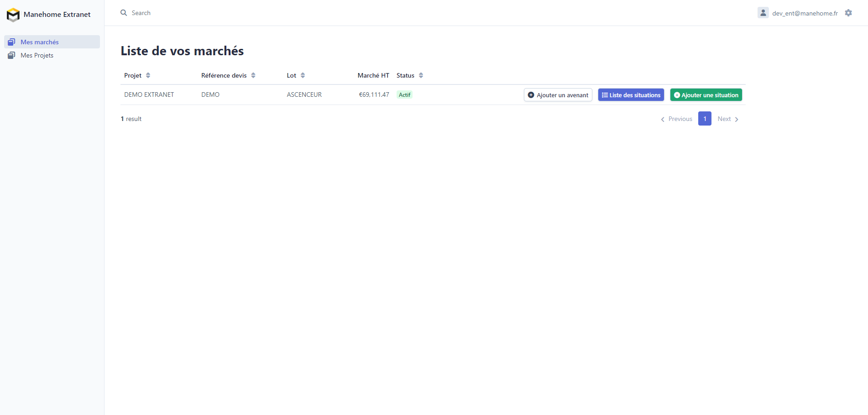Click the Manehome logo icon
Viewport: 868px width, 415px height.
point(13,15)
